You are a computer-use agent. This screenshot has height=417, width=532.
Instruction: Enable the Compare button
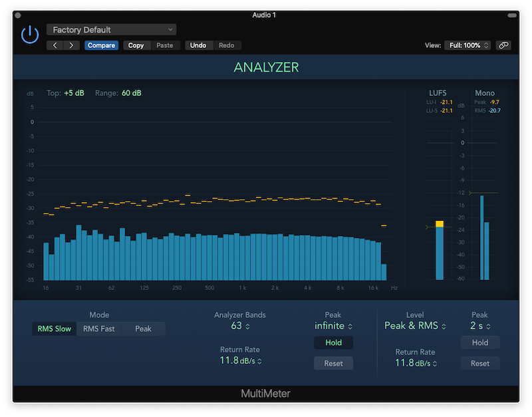point(101,45)
